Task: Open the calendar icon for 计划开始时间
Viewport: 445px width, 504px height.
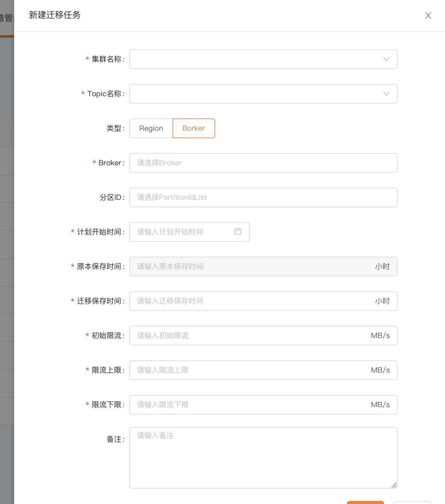Action: coord(238,232)
